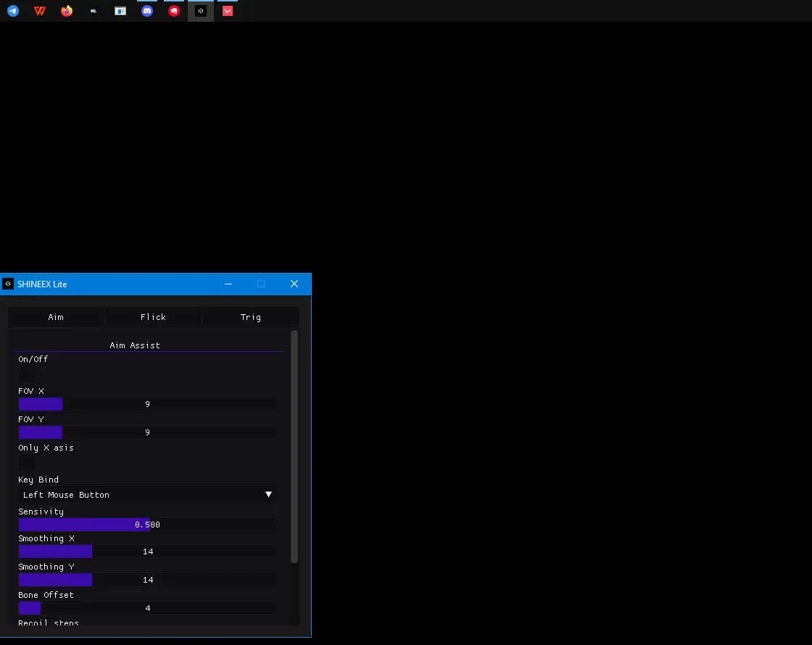Open WPS Office from the taskbar
This screenshot has height=645, width=812.
[x=40, y=11]
